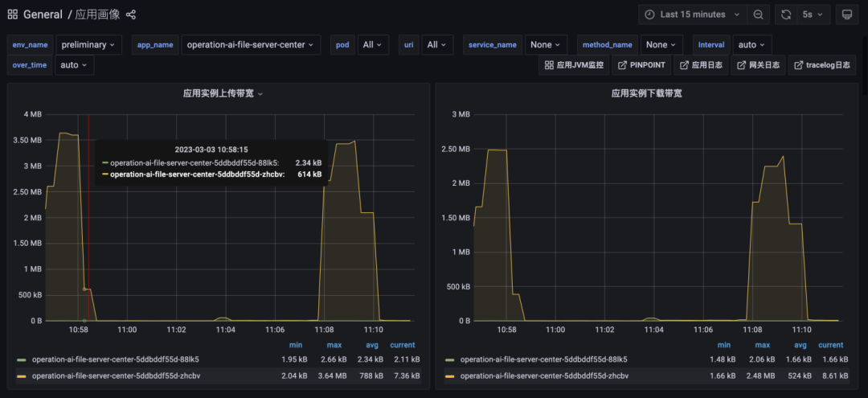Click yellow color swatch of zhcbv download legend
The height and width of the screenshot is (398, 868).
tap(450, 376)
